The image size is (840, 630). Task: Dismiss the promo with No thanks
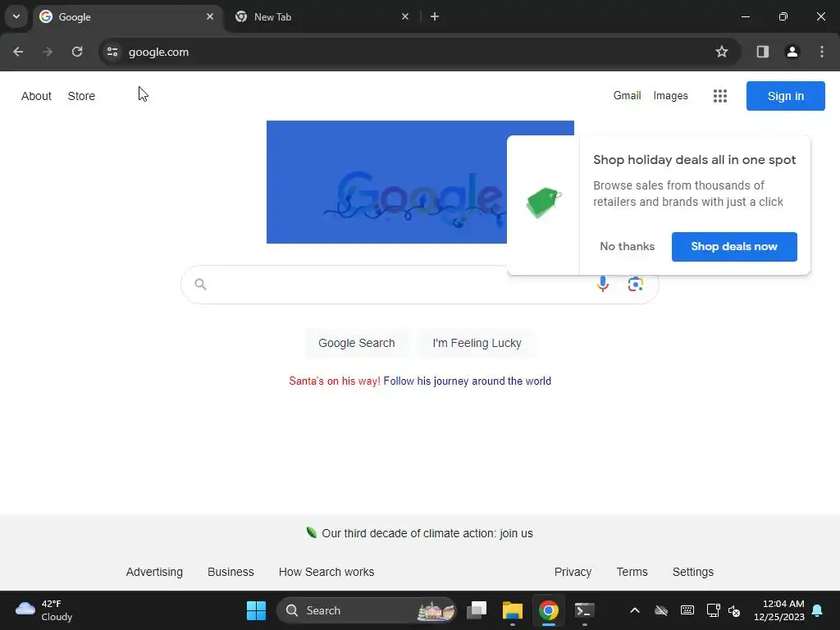[x=628, y=246]
